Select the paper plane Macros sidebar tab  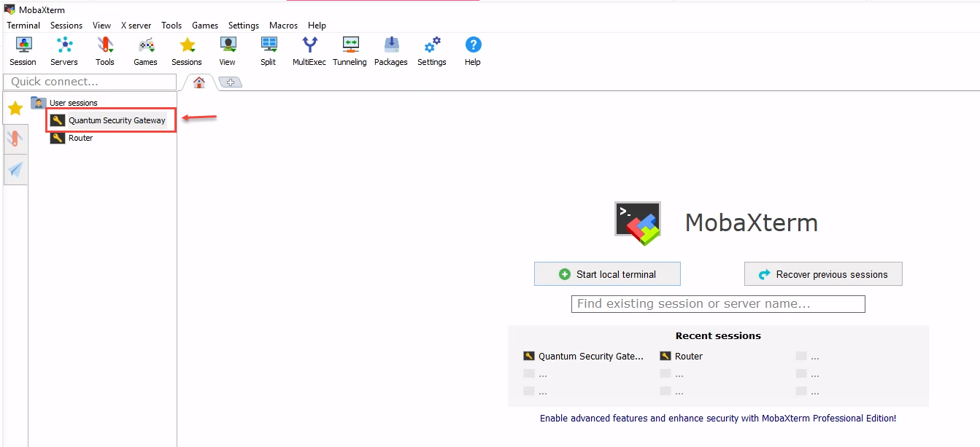point(15,169)
